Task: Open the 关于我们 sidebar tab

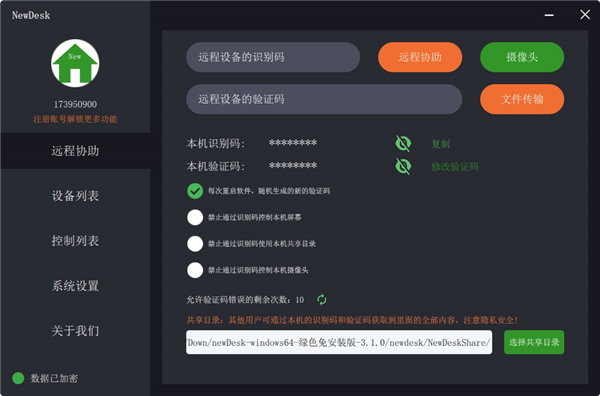Action: pyautogui.click(x=75, y=331)
